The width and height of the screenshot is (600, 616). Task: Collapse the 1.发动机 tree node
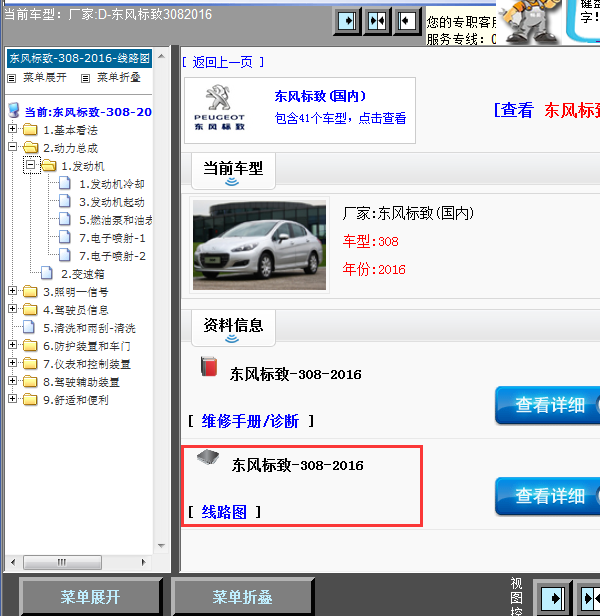[31, 165]
